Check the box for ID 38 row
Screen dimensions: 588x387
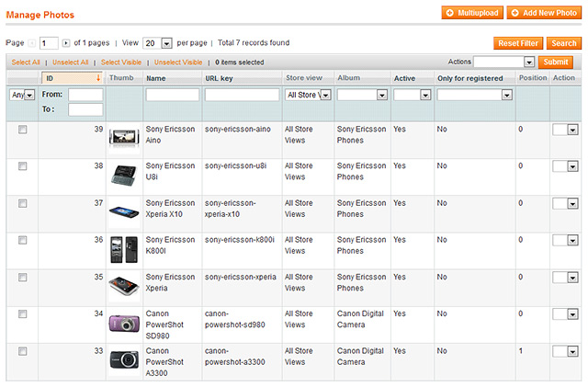22,165
